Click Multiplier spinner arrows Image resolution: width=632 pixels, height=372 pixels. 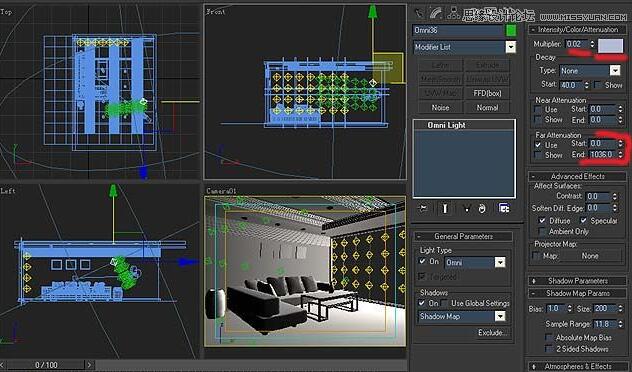[591, 44]
